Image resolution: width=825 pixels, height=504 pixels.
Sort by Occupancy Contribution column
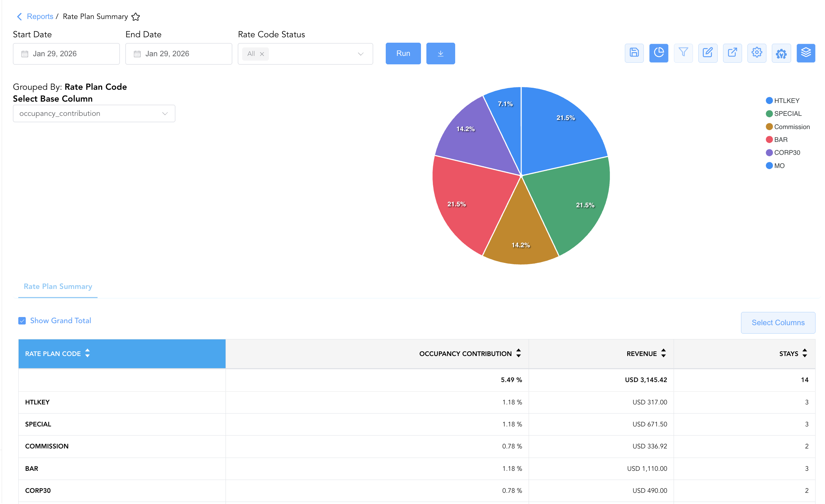click(x=470, y=354)
